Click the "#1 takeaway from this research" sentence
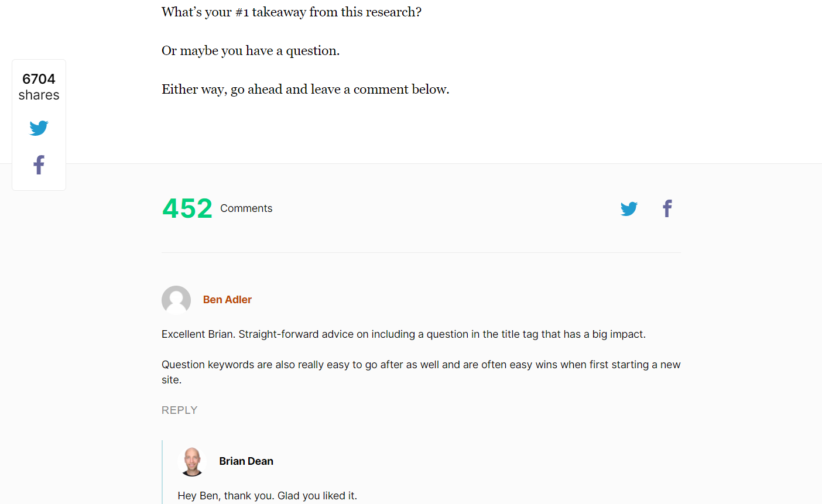The width and height of the screenshot is (822, 504). [291, 12]
